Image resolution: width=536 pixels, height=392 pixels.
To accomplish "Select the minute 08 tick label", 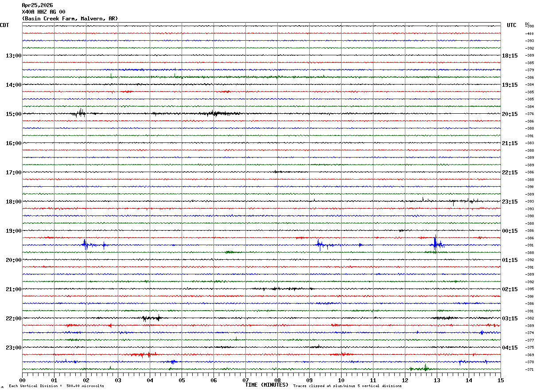I will point(277,380).
